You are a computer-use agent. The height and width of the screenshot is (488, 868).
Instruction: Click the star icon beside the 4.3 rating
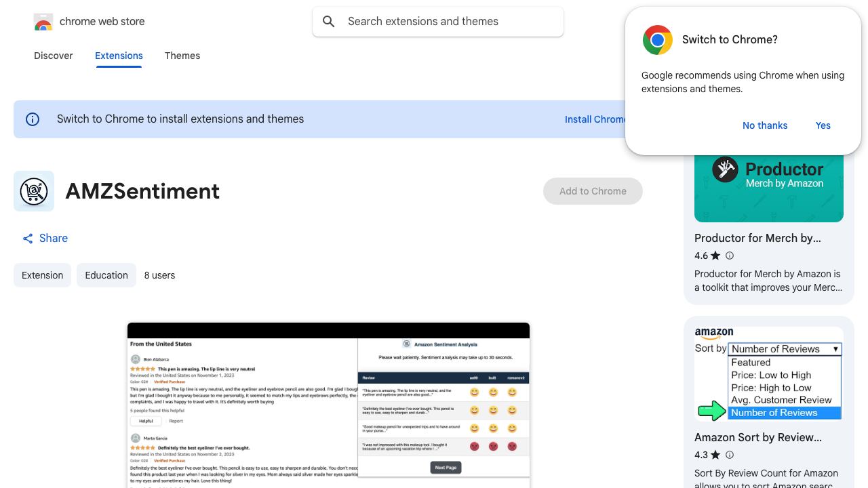(x=715, y=455)
